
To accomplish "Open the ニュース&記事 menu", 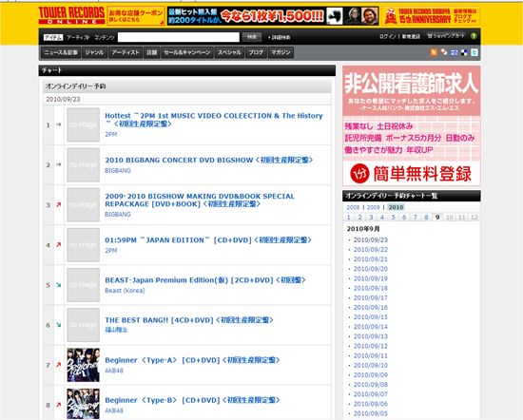I will [x=61, y=52].
